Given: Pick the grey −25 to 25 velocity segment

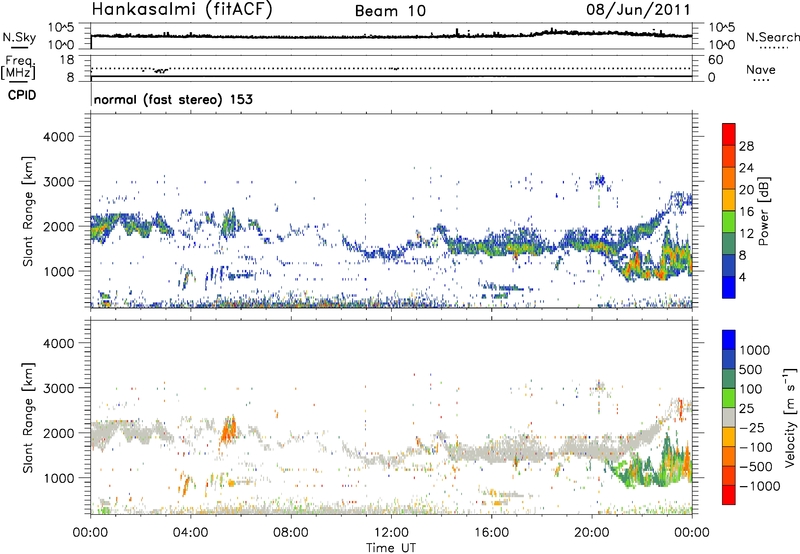Looking at the screenshot, I should (729, 418).
